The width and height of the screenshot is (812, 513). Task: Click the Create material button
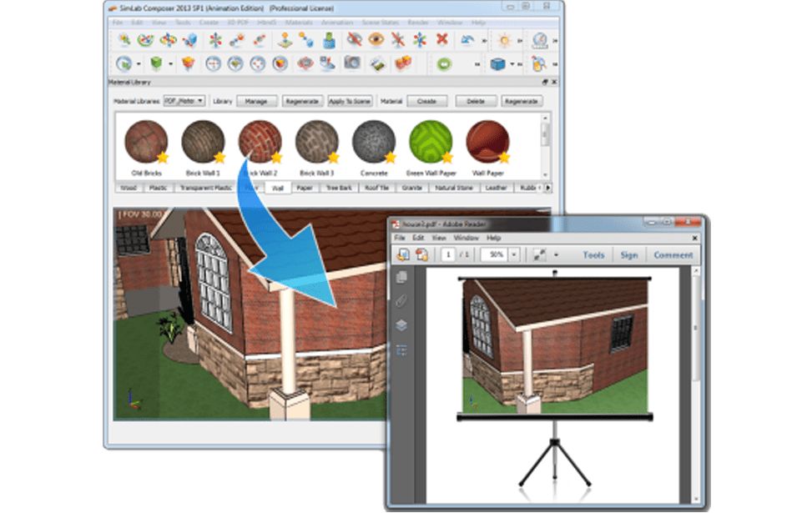point(426,101)
